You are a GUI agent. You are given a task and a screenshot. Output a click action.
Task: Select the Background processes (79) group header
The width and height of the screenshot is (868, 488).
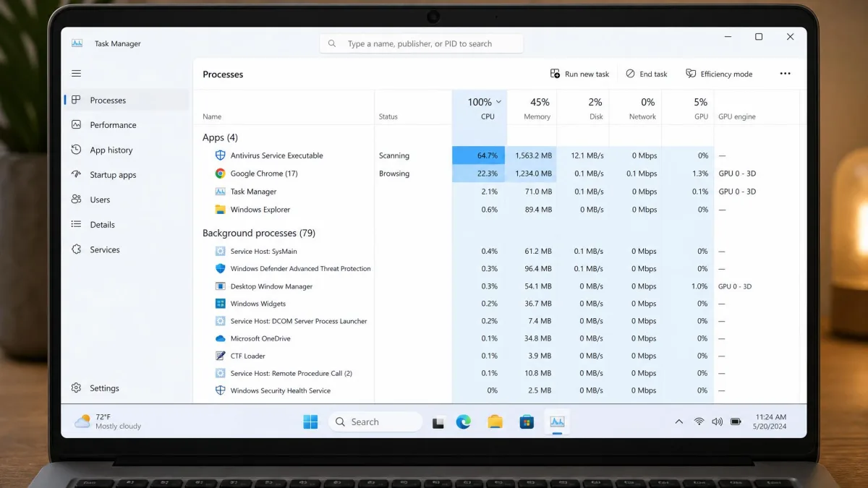(259, 233)
